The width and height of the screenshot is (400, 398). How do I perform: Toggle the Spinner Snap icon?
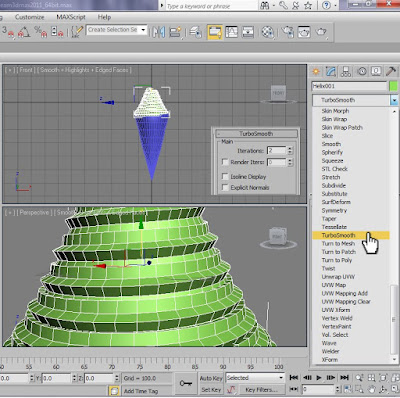click(57, 32)
